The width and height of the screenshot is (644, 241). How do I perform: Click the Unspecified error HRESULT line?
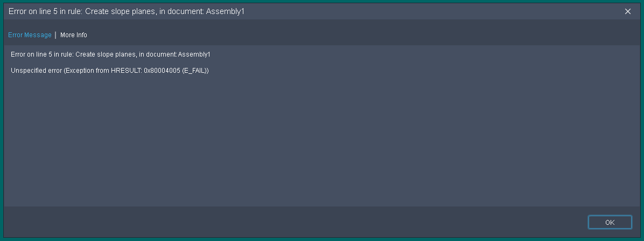110,71
